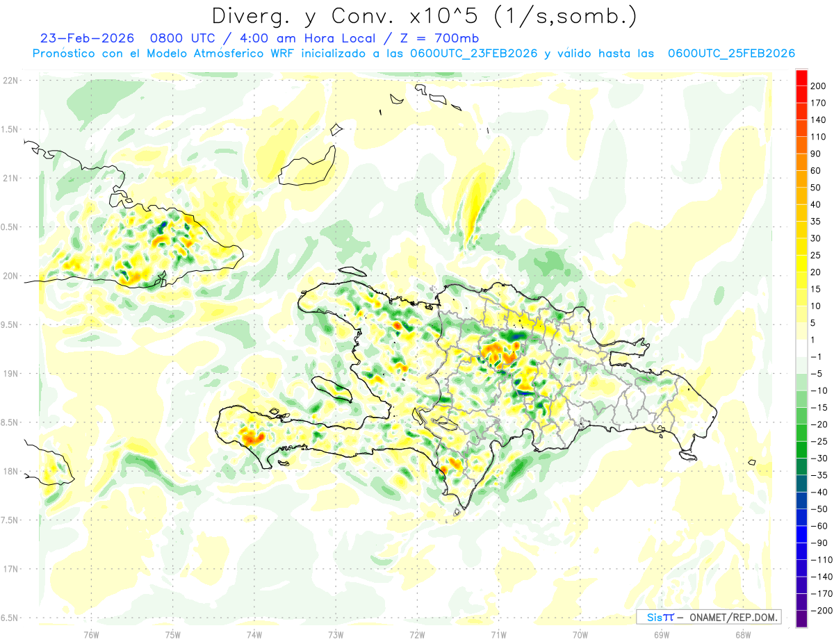Click the colorbar label -90
834x644 pixels.
(x=817, y=543)
